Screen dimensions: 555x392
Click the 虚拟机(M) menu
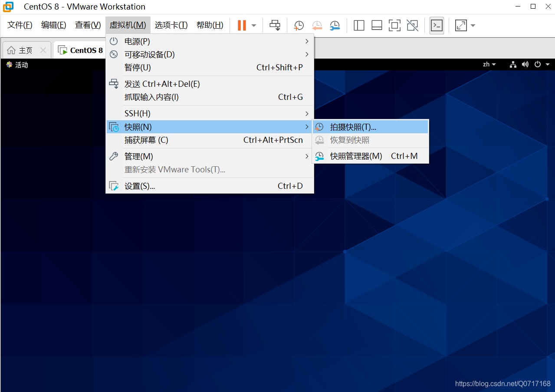(128, 25)
